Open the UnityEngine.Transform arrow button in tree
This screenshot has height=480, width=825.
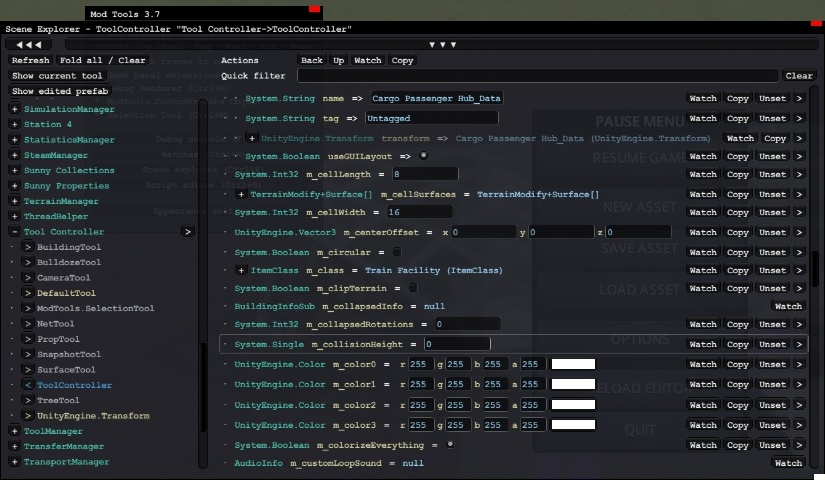[x=28, y=415]
